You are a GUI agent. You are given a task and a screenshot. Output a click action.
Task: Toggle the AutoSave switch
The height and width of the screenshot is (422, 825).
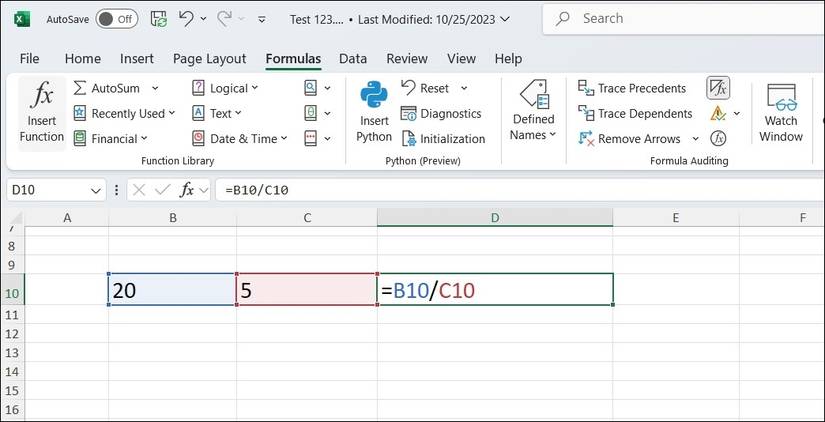click(x=117, y=18)
